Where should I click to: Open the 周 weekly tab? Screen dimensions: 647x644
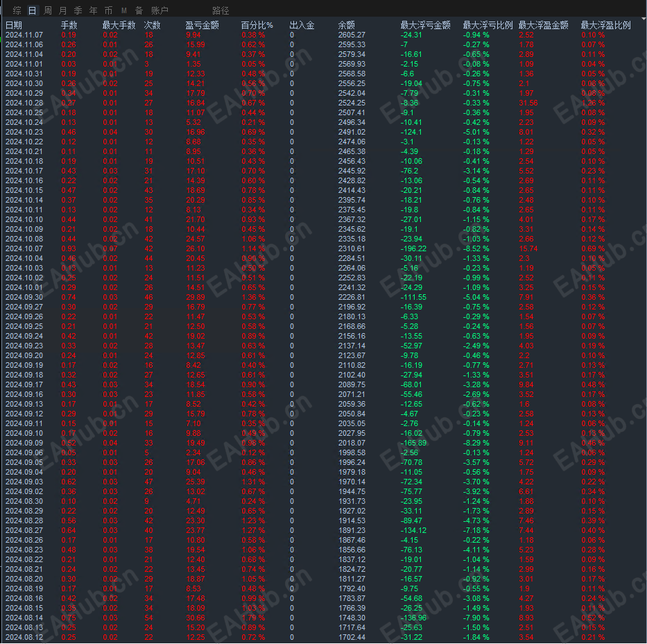coord(48,10)
